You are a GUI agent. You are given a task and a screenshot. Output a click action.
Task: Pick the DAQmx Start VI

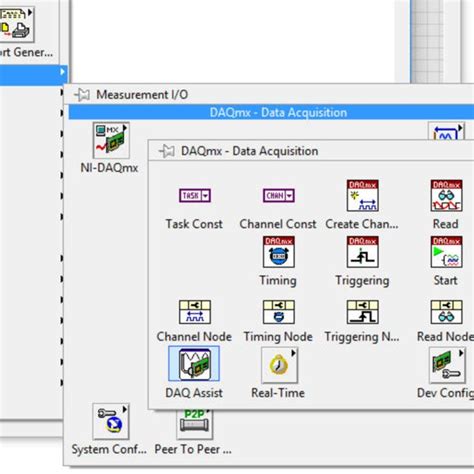[446, 252]
